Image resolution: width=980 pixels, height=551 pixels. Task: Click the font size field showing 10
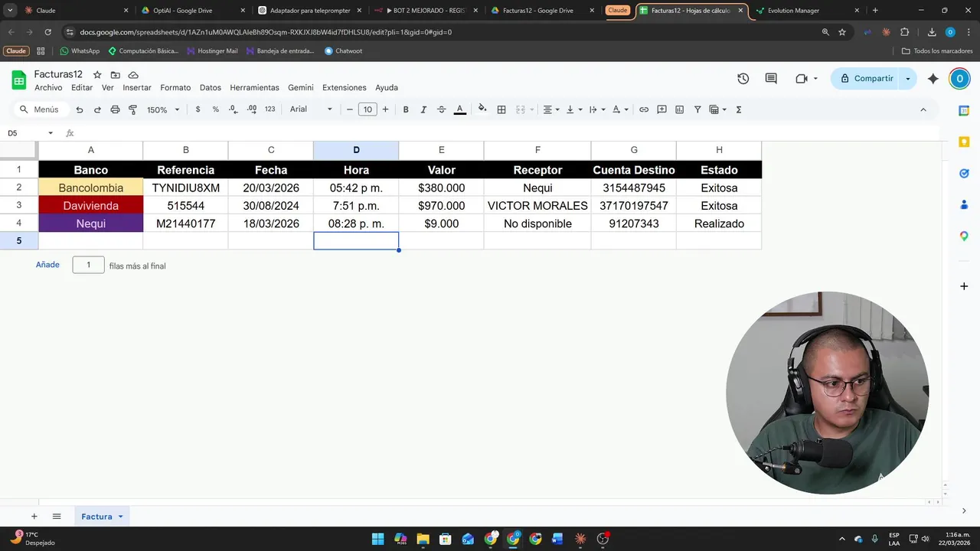pos(367,109)
